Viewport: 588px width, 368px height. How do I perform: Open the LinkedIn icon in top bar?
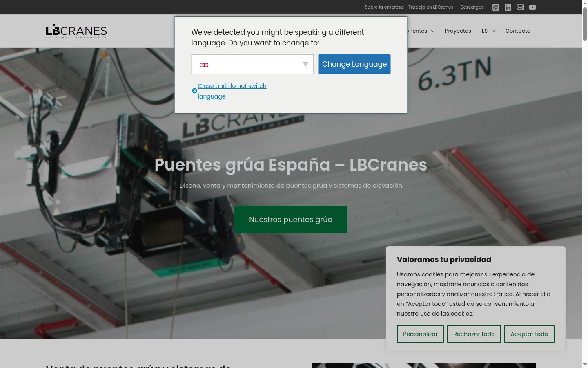tap(508, 7)
